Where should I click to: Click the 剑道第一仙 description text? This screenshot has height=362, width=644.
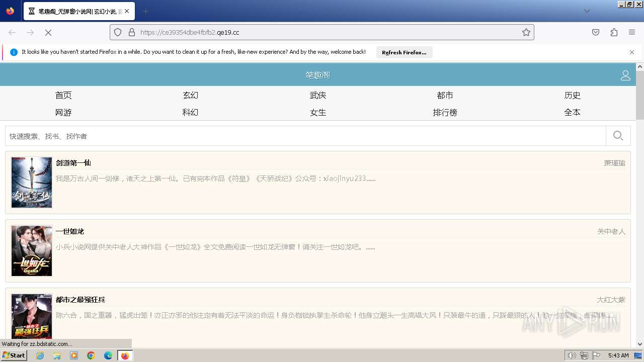216,178
